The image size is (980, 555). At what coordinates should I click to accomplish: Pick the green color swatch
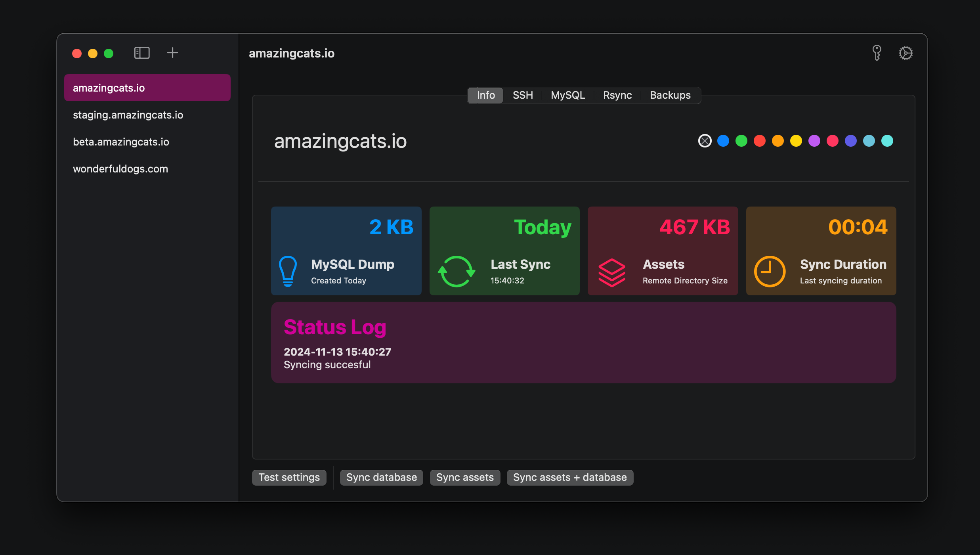click(741, 141)
